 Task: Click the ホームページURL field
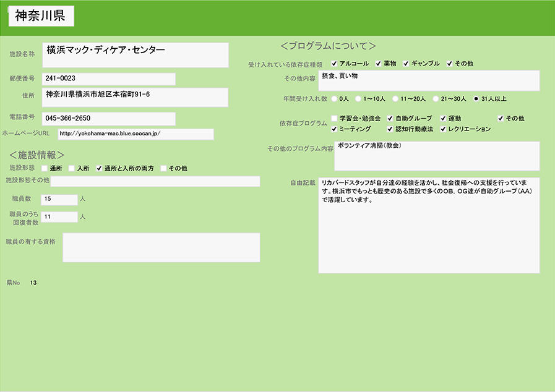(136, 134)
